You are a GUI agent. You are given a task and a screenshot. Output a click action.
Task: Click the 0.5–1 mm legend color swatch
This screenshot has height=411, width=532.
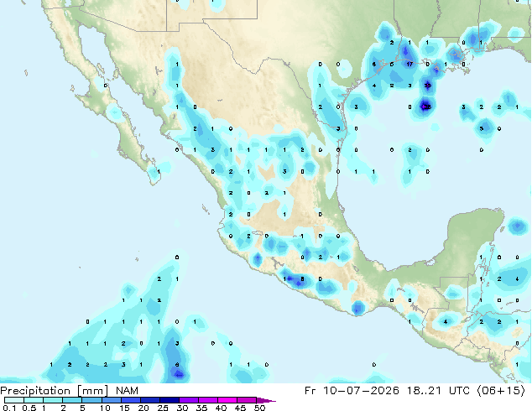(34, 400)
